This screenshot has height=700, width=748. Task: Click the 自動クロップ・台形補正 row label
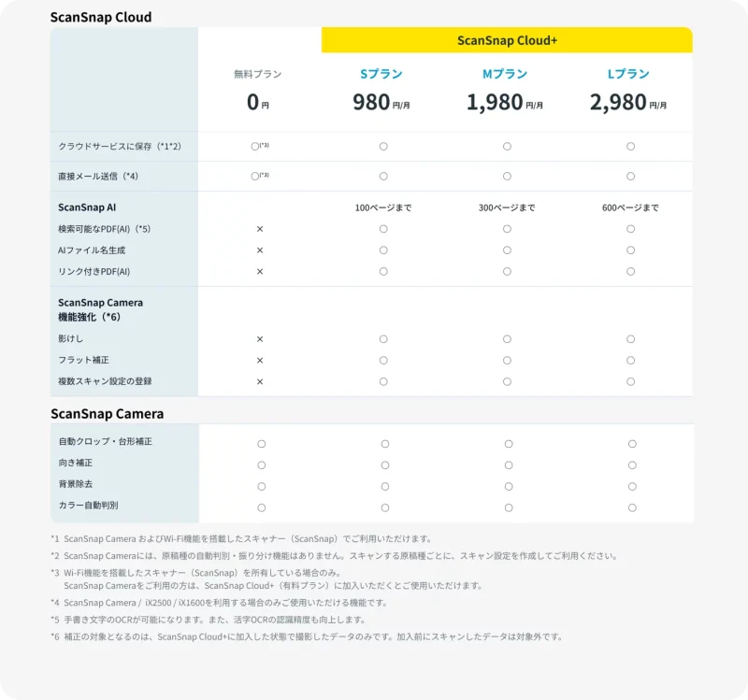pyautogui.click(x=106, y=441)
